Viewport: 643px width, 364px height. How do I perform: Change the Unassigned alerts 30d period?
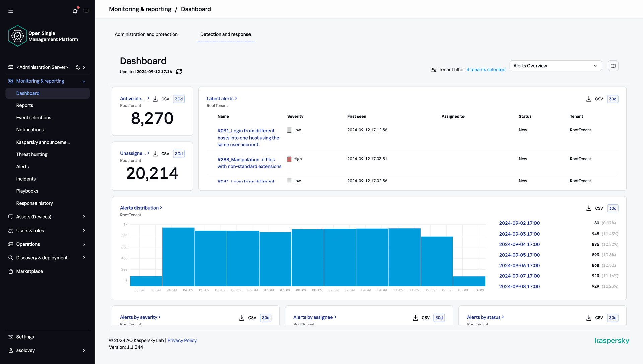pyautogui.click(x=179, y=154)
